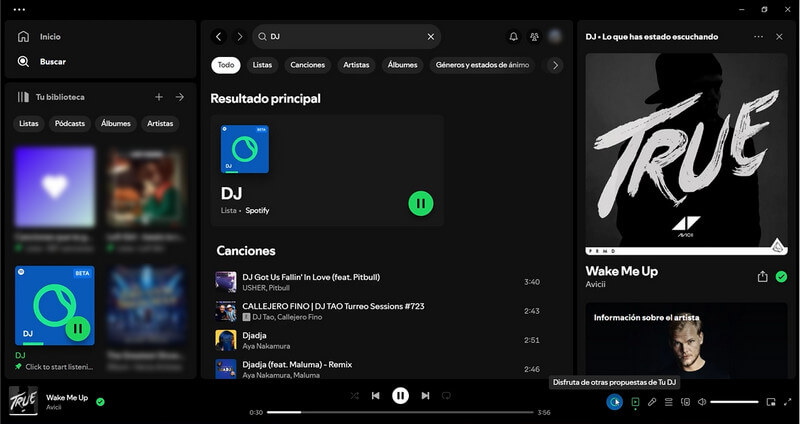Open connect to a device icon

click(685, 402)
